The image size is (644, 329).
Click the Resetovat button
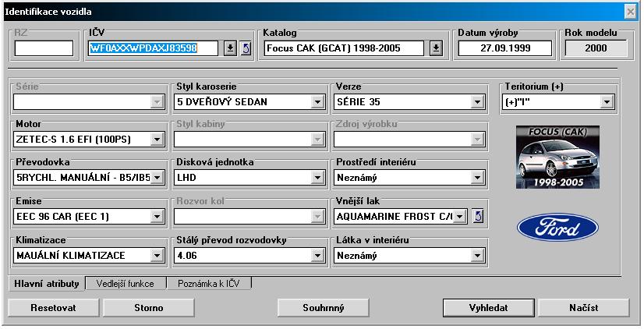tap(53, 308)
